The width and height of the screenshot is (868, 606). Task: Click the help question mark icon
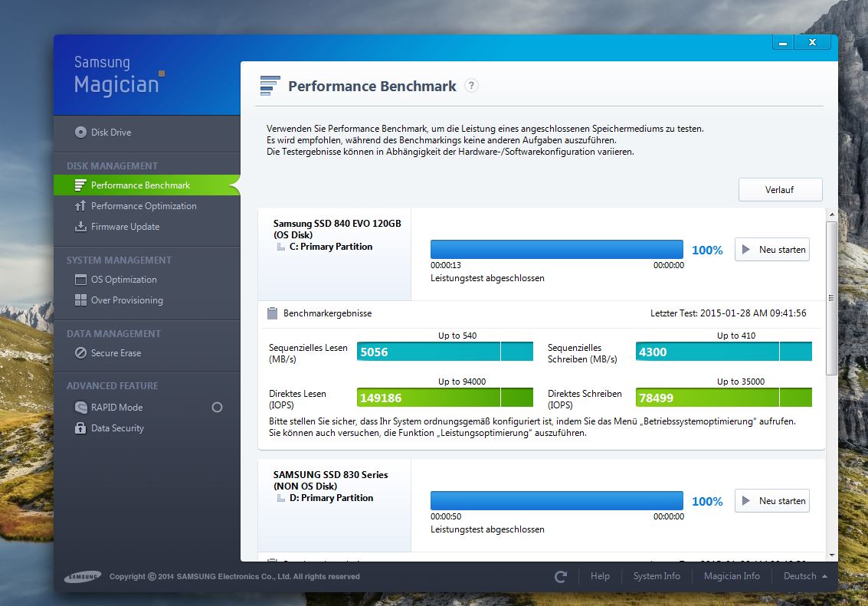[471, 86]
